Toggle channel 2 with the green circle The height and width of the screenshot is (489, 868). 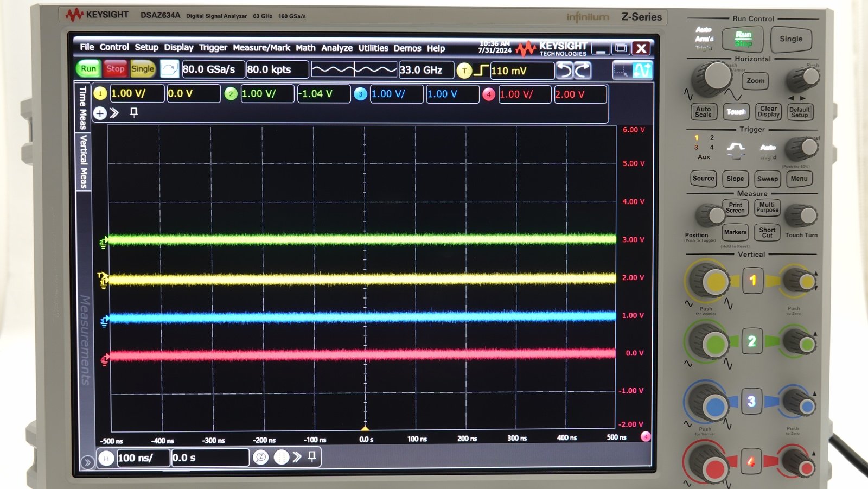[x=231, y=94]
